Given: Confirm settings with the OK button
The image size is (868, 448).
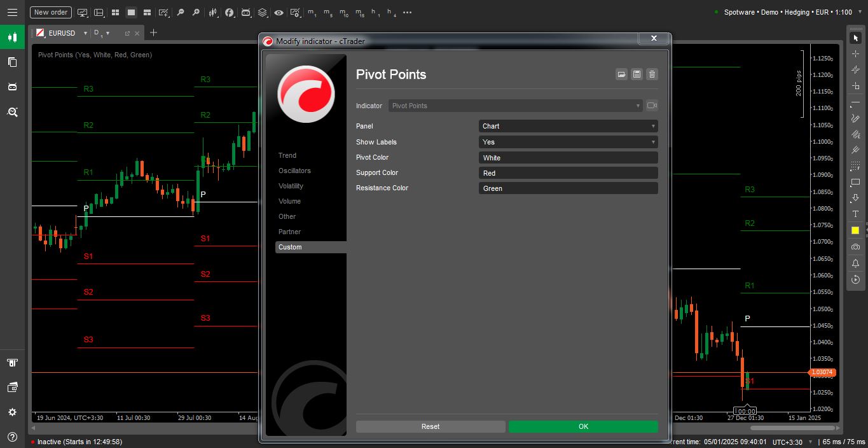Looking at the screenshot, I should point(582,426).
